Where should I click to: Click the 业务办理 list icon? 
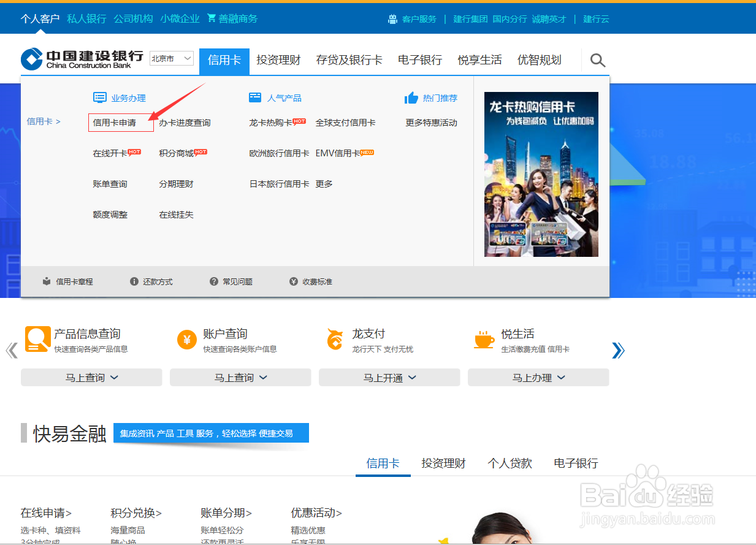(x=100, y=97)
